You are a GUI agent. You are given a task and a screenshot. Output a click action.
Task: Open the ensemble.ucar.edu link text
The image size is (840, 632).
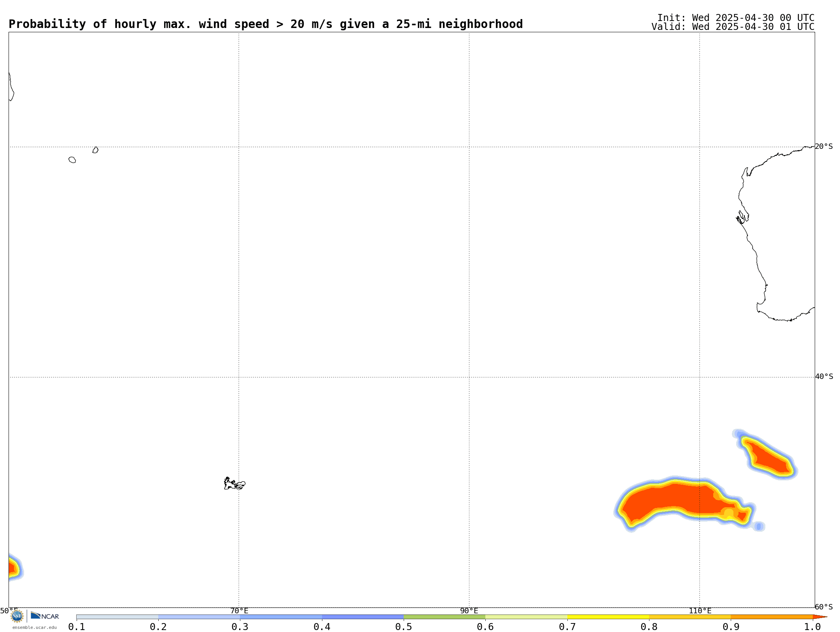click(34, 627)
